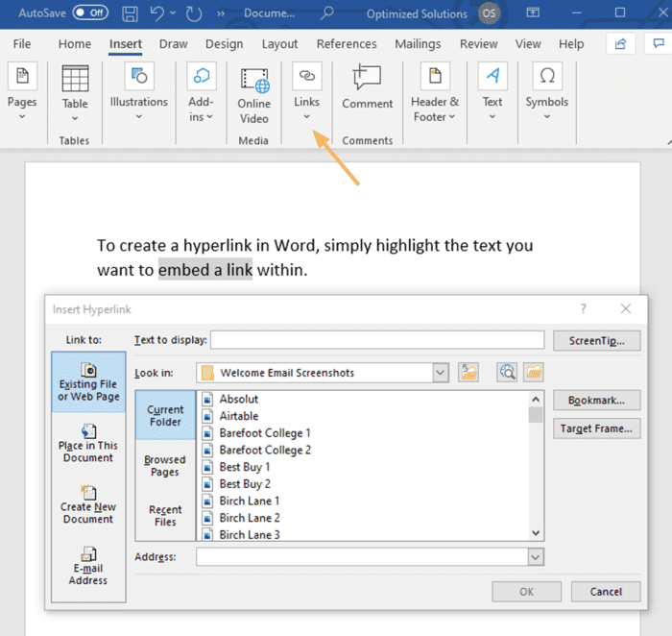Expand the Quick Access toolbar overflow chevrons
672x636 pixels.
point(221,13)
